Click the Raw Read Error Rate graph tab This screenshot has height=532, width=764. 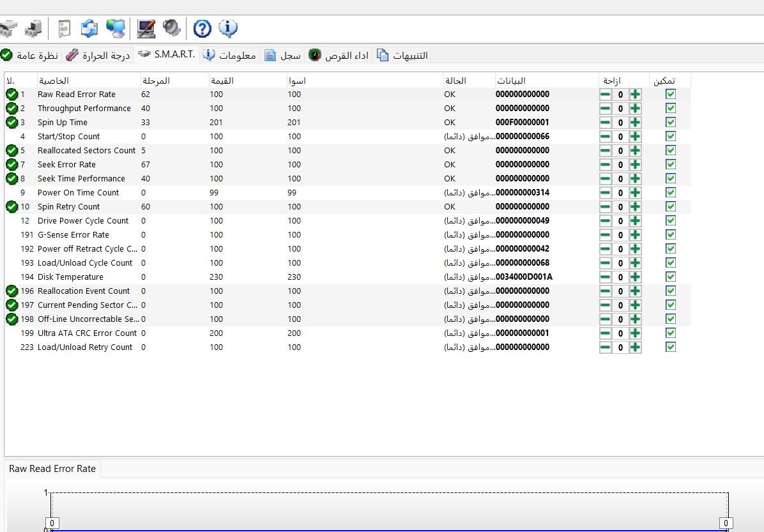[x=52, y=469]
